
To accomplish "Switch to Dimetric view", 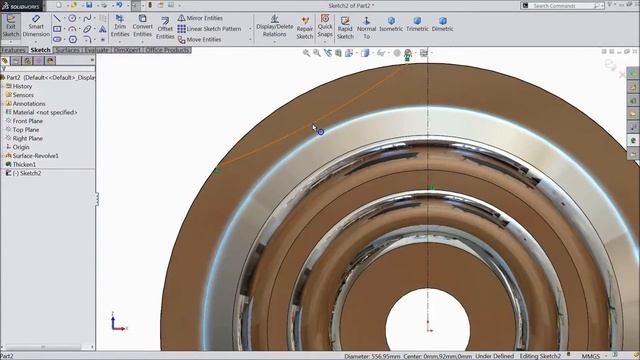I will click(442, 24).
